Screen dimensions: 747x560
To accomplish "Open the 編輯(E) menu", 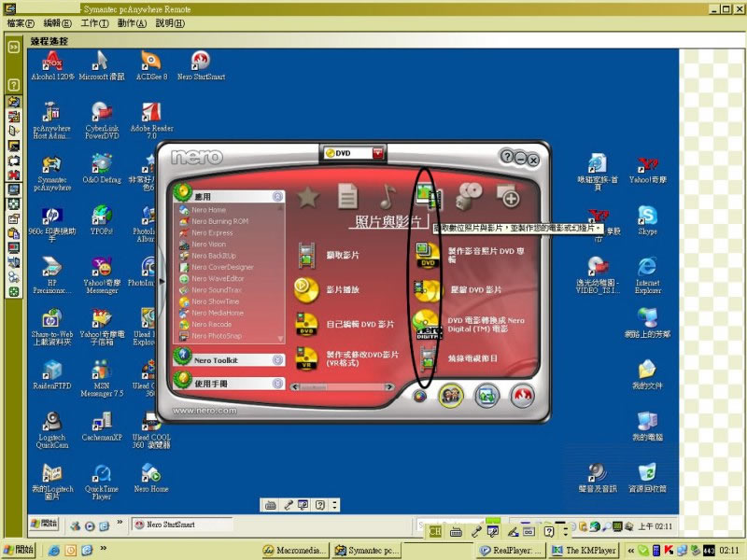I will [57, 23].
